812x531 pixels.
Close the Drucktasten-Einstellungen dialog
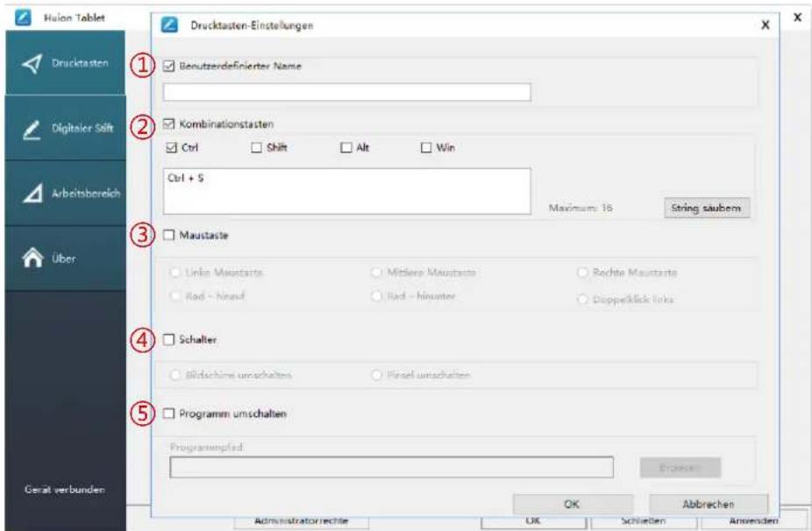(x=765, y=25)
